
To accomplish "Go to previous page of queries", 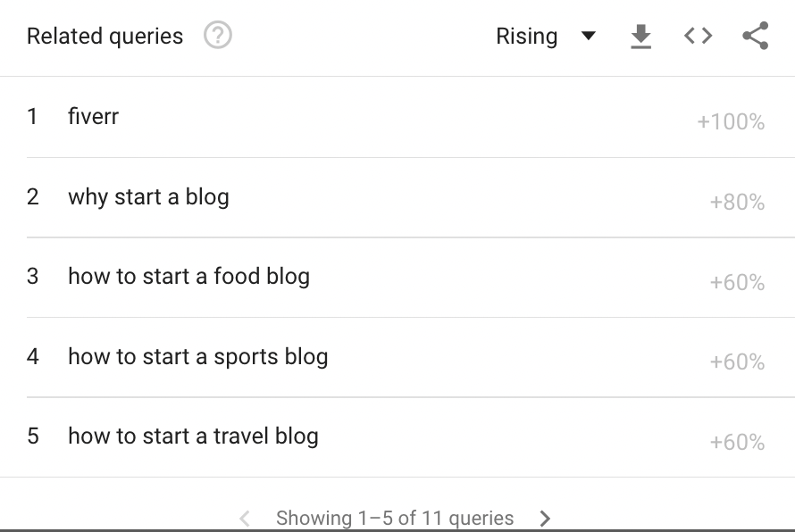I will point(245,518).
